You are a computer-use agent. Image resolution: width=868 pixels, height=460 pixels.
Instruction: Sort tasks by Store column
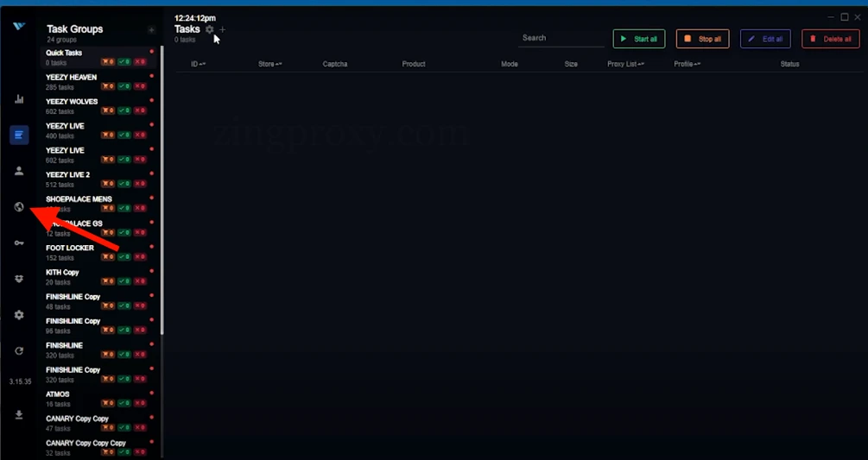(x=270, y=64)
